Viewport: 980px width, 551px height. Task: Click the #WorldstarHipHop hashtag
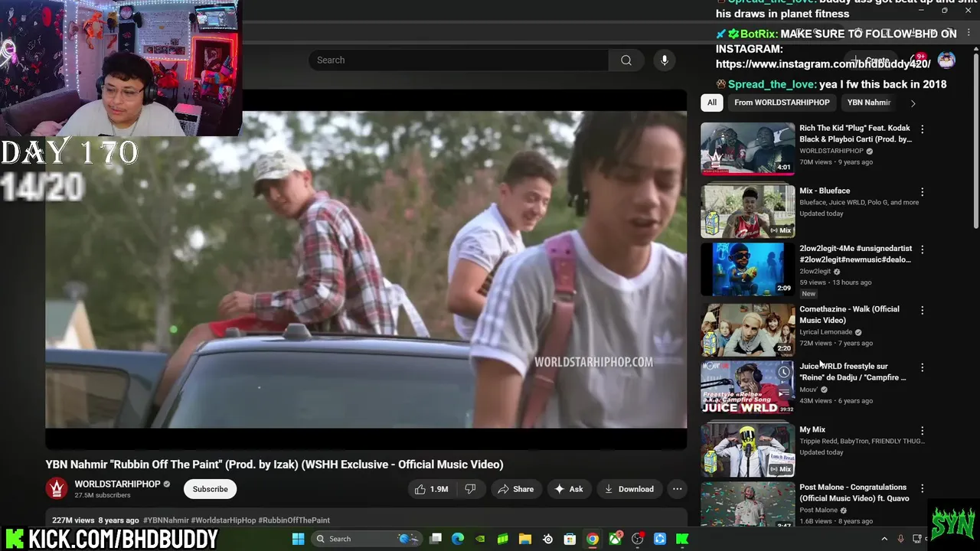[x=224, y=520]
